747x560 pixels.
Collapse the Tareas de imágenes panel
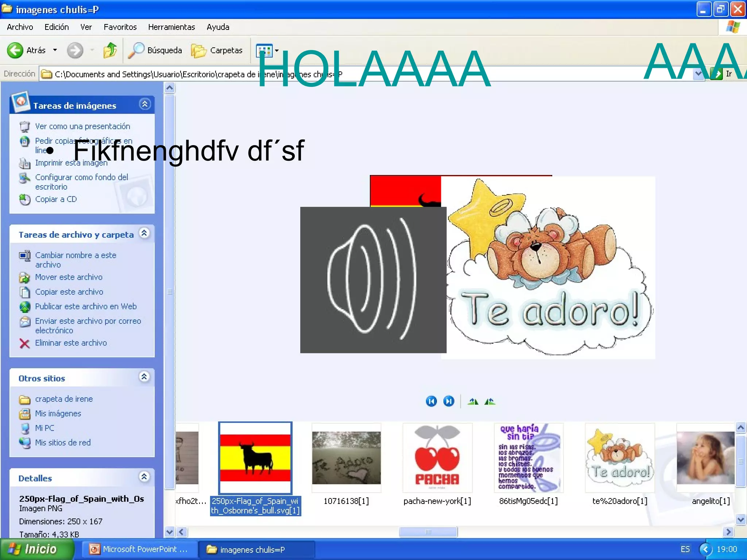point(145,105)
